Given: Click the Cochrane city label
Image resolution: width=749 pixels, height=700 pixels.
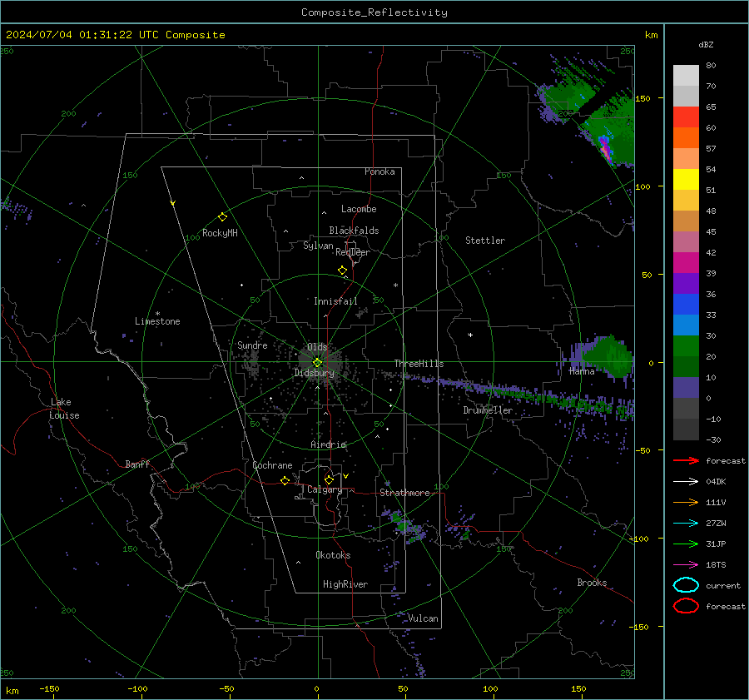Looking at the screenshot, I should [x=272, y=465].
